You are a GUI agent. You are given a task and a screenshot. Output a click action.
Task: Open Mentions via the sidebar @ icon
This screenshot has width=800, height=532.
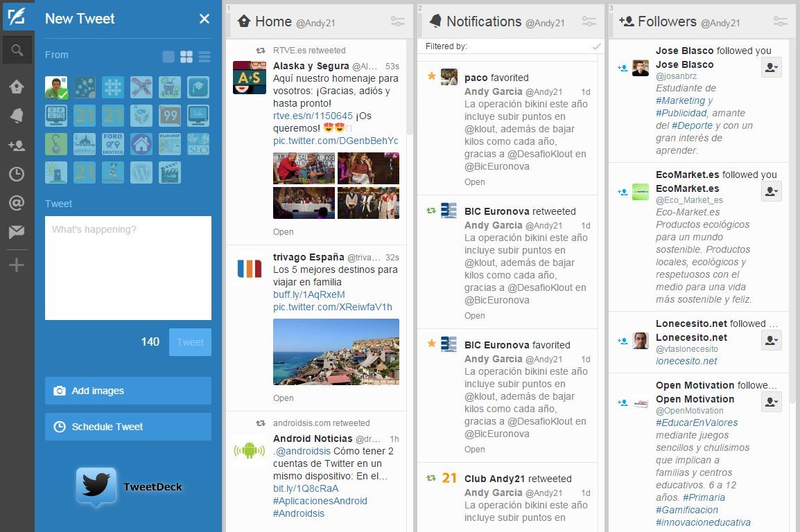coord(17,203)
